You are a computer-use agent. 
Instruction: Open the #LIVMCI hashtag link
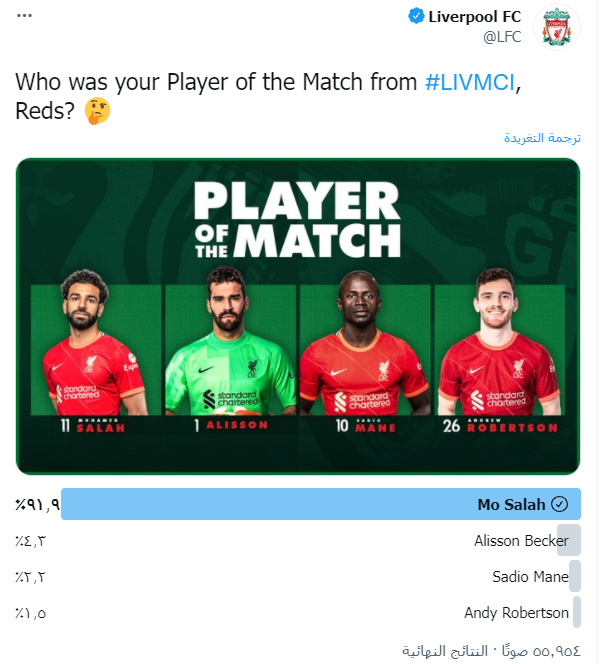coord(470,83)
